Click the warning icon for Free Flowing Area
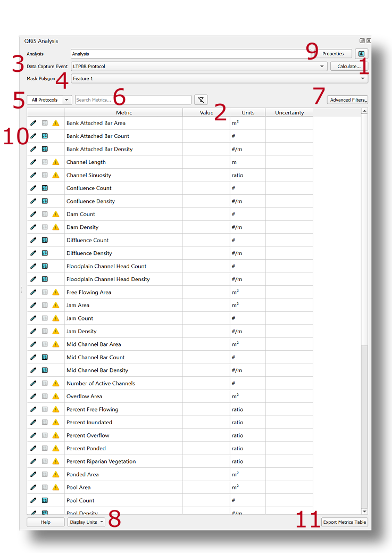Screen dimensions: 392x553 click(x=56, y=292)
